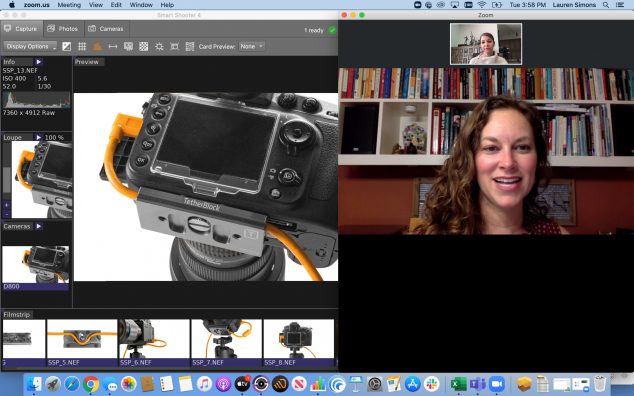Select the Preview panel label
The height and width of the screenshot is (396, 634).
click(87, 62)
